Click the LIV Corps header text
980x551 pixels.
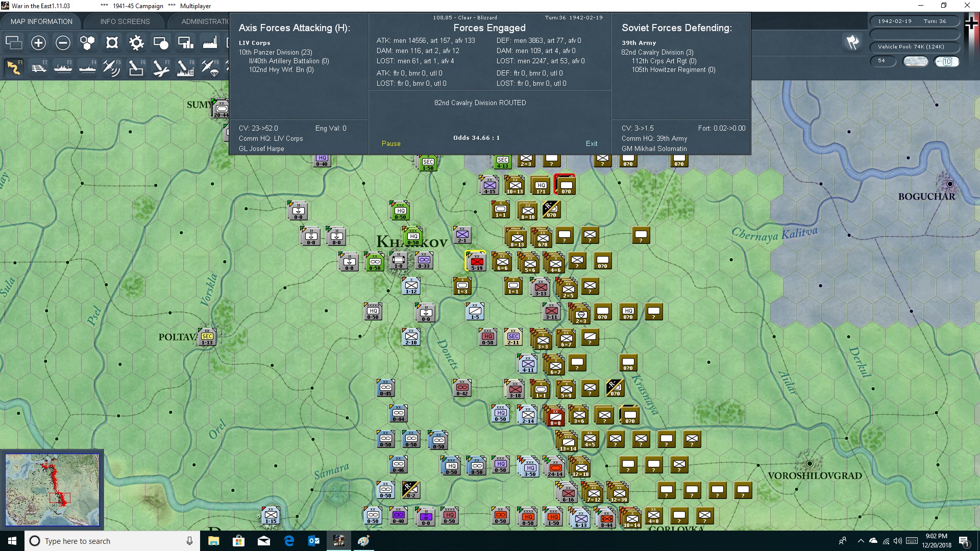[x=254, y=43]
